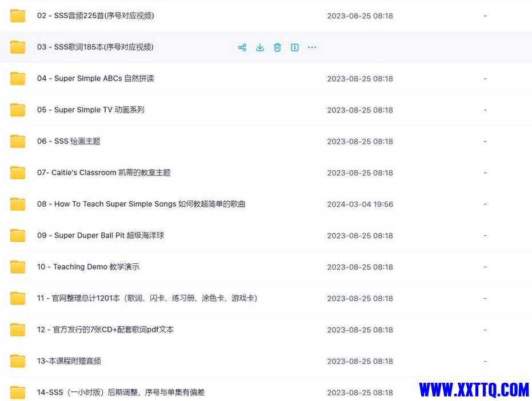Open folder name 03 - SSS歌词185本(序号对应视频)
532x401 pixels.
95,47
